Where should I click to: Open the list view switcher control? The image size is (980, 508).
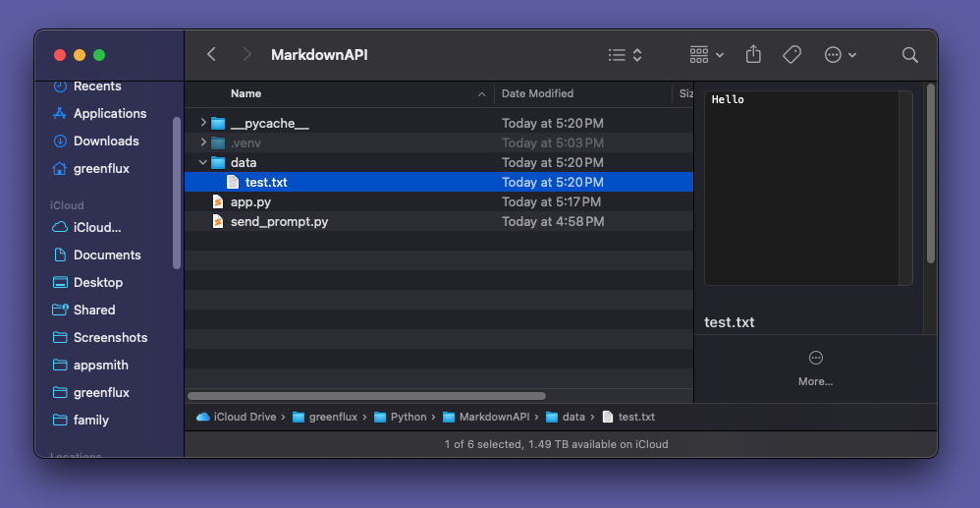click(x=625, y=55)
